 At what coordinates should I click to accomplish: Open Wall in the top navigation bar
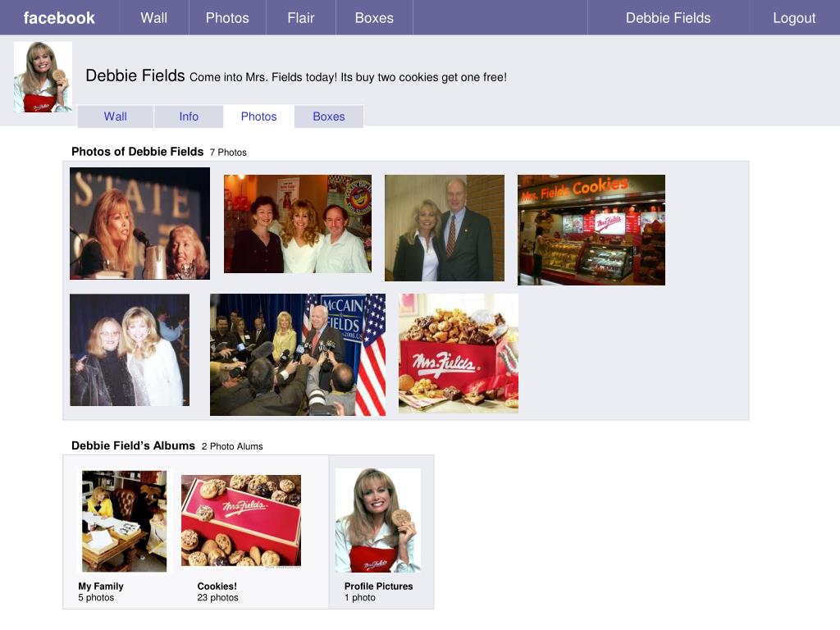pos(153,18)
